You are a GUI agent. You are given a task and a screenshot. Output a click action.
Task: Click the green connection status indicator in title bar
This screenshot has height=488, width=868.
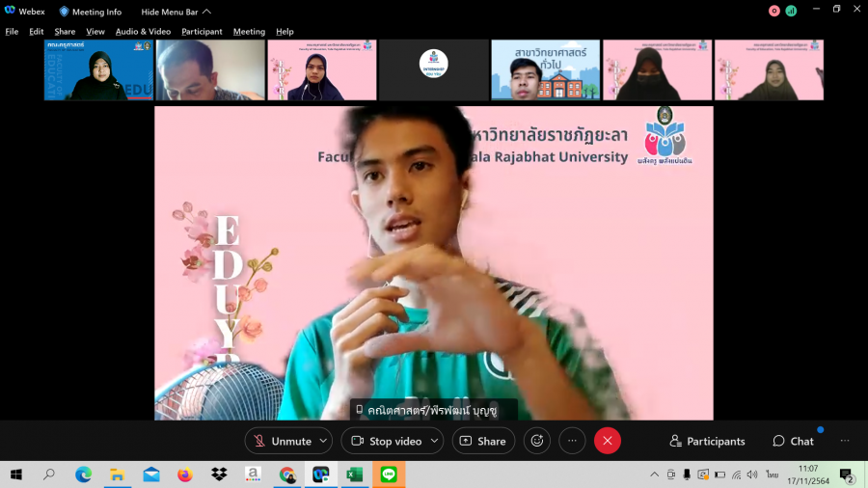(791, 11)
